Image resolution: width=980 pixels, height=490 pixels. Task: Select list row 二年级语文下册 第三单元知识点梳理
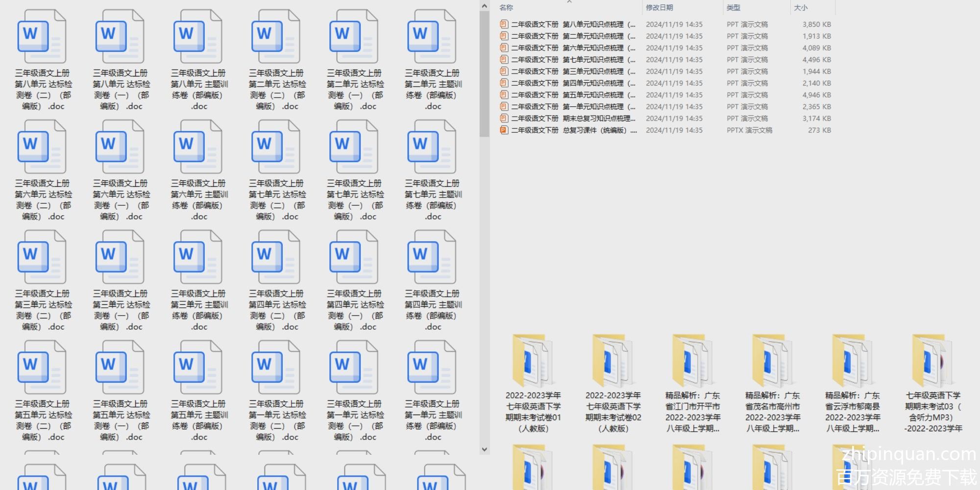(665, 71)
